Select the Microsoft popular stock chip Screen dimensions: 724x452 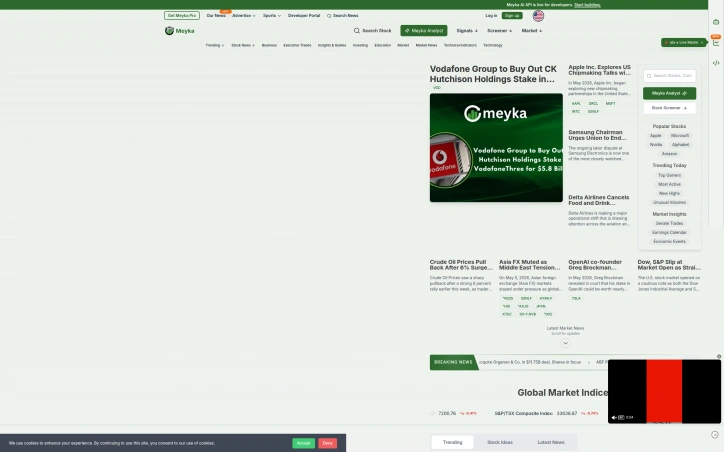680,136
